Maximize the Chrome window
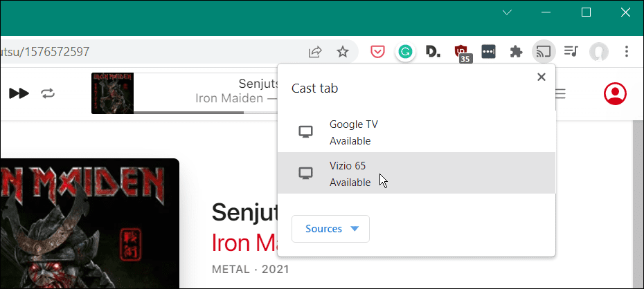The width and height of the screenshot is (644, 289). 586,12
